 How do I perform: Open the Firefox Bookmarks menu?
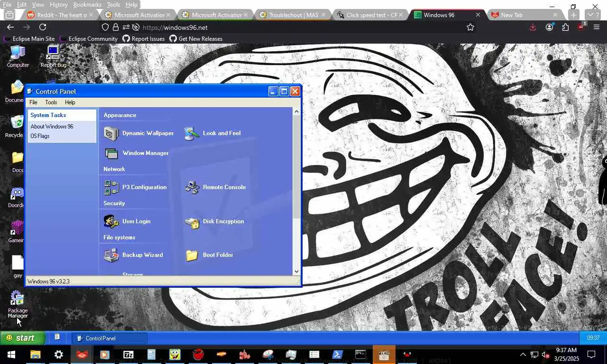87,5
